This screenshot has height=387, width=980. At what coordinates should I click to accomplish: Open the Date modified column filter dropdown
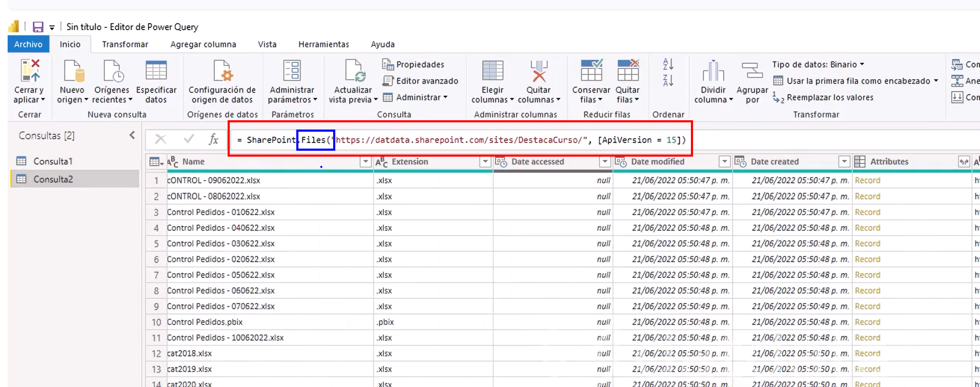(x=724, y=162)
